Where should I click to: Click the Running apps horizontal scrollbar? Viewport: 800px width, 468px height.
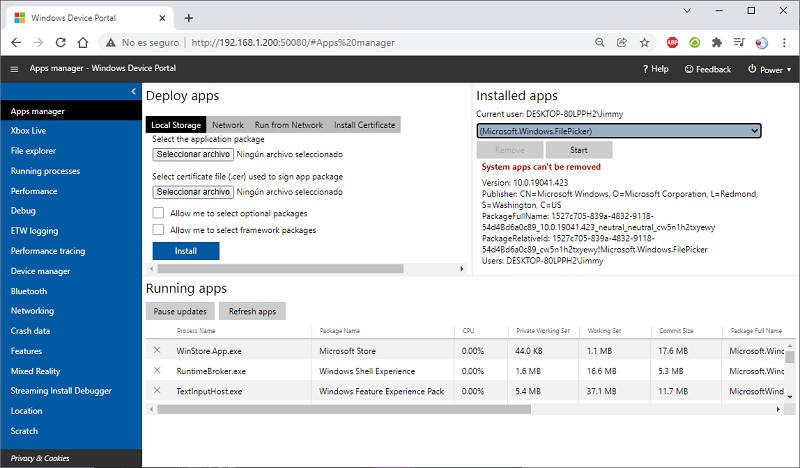(x=344, y=409)
